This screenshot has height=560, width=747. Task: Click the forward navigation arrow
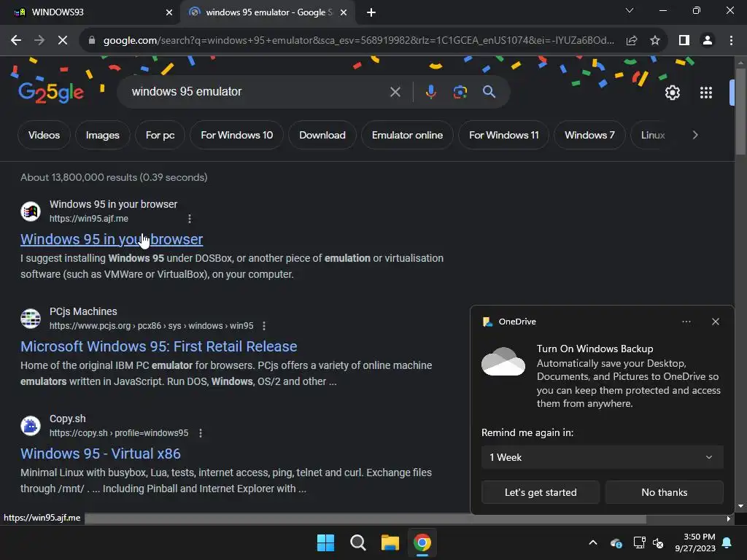(x=39, y=41)
